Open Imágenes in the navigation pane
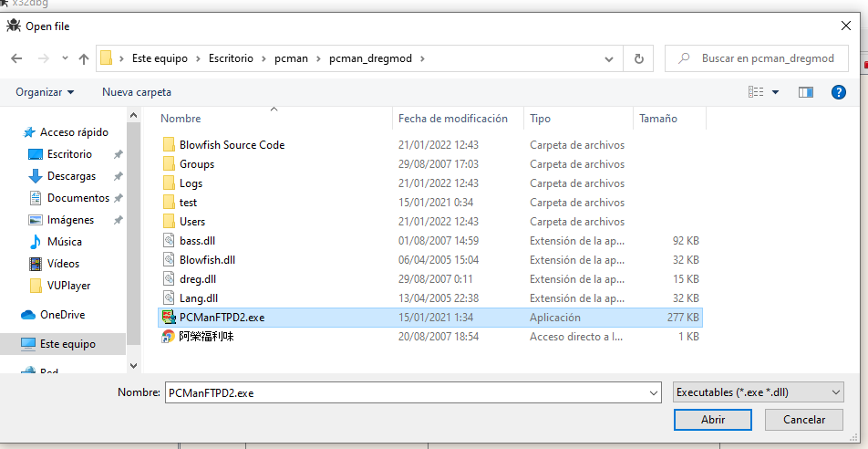The width and height of the screenshot is (868, 449). pos(70,220)
